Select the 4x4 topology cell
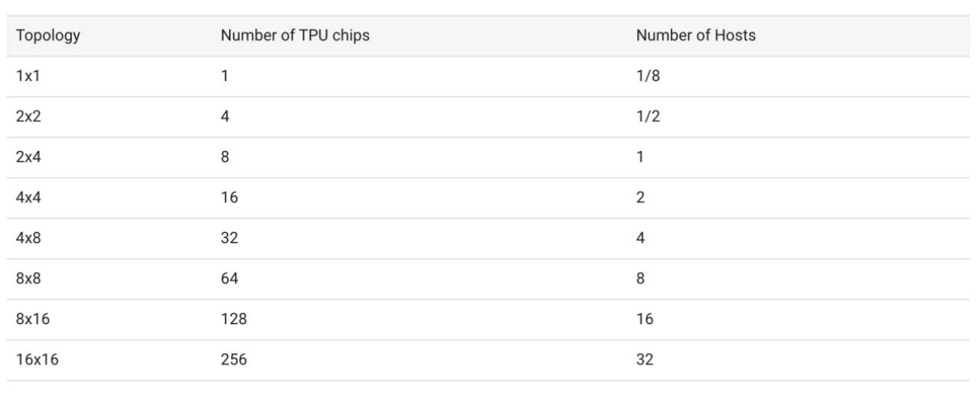This screenshot has height=403, width=980. 28,198
